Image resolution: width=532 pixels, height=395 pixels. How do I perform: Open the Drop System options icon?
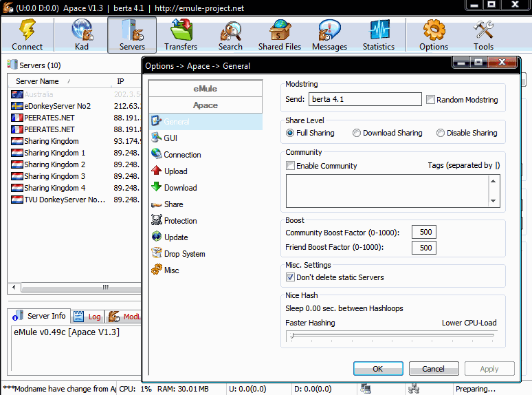pos(156,253)
